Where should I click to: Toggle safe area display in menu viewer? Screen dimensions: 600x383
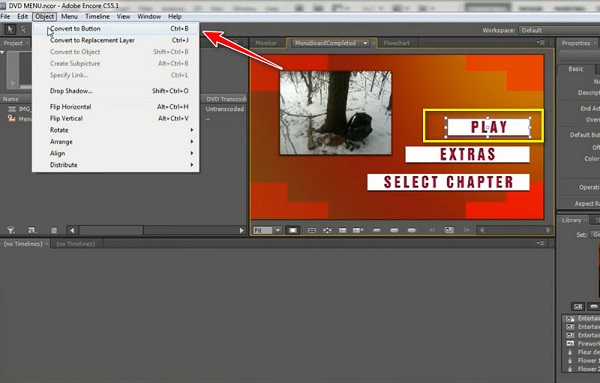[x=293, y=230]
